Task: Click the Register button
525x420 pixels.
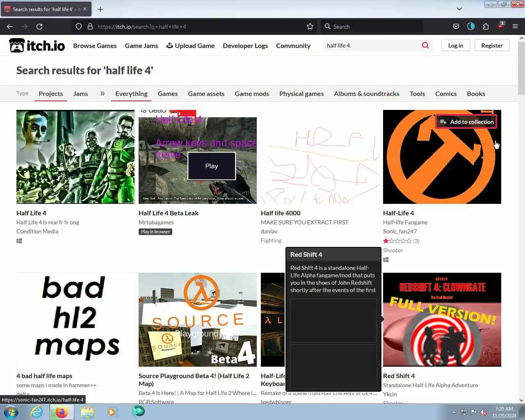Action: [492, 46]
